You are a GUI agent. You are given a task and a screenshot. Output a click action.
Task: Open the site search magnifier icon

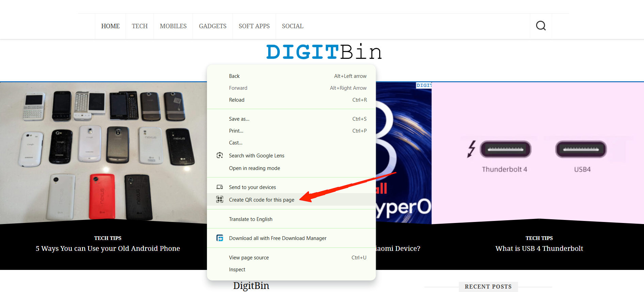point(541,26)
